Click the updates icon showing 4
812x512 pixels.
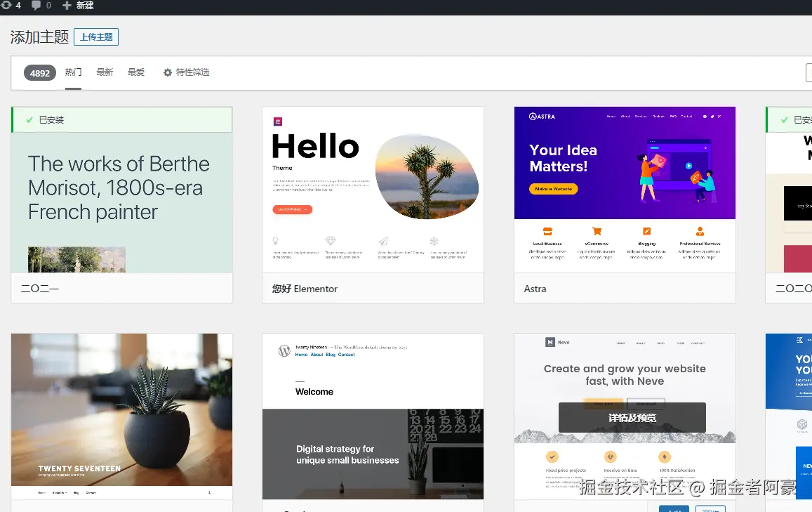click(9, 5)
